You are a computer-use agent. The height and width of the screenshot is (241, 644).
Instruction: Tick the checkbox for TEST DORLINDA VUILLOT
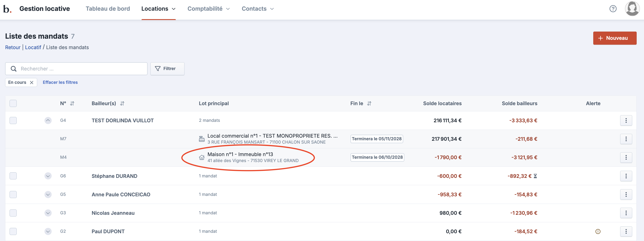[13, 120]
